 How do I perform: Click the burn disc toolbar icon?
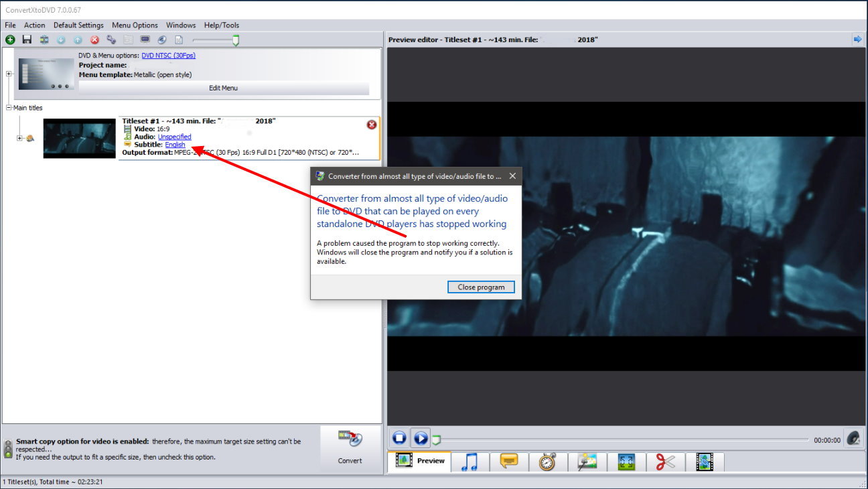161,40
